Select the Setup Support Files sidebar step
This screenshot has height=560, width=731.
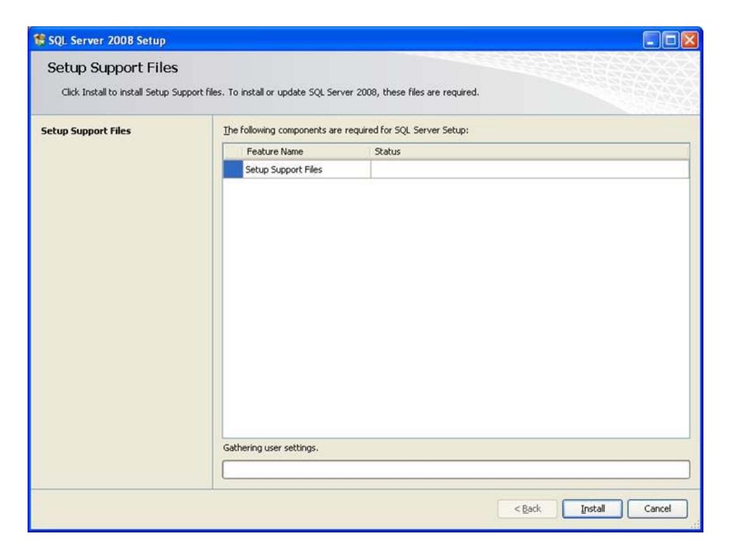pyautogui.click(x=86, y=131)
